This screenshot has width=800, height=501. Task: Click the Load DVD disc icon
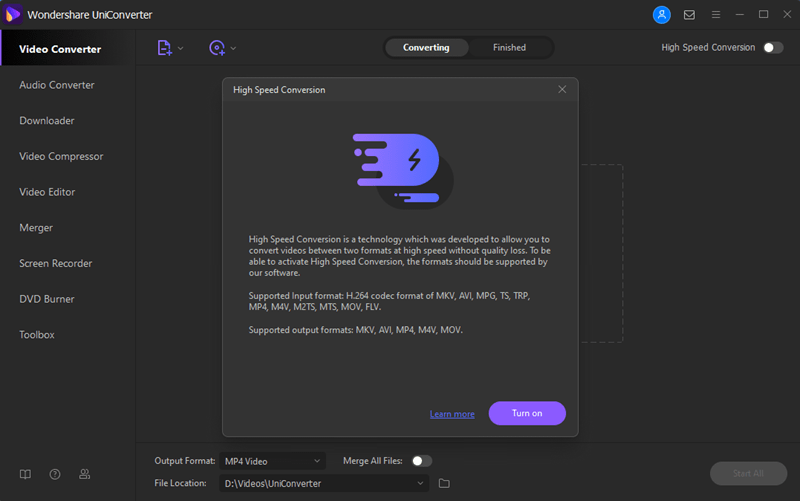[217, 48]
